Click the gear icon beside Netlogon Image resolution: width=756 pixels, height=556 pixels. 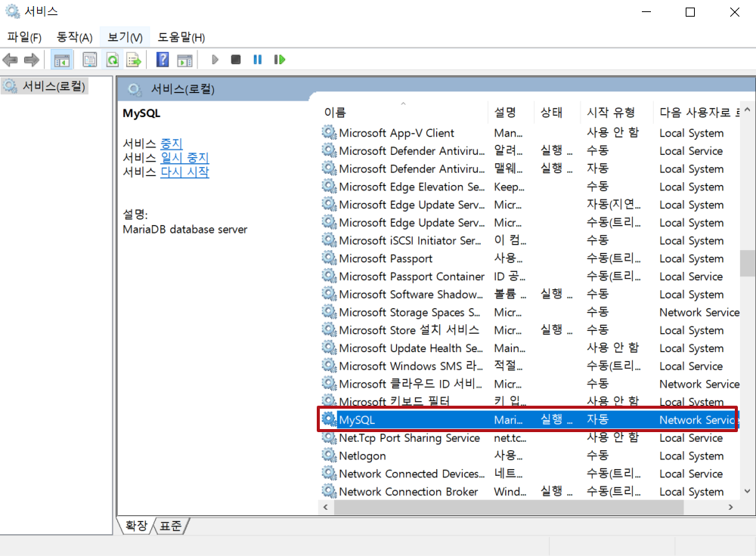330,455
